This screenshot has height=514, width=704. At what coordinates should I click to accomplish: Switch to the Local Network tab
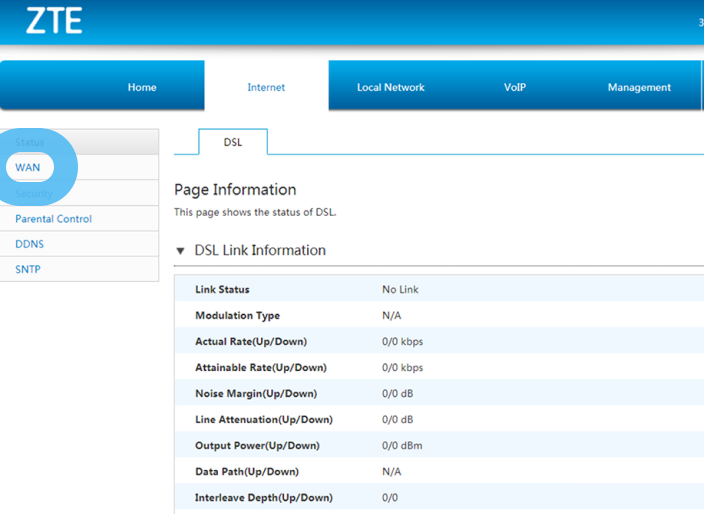pos(390,88)
